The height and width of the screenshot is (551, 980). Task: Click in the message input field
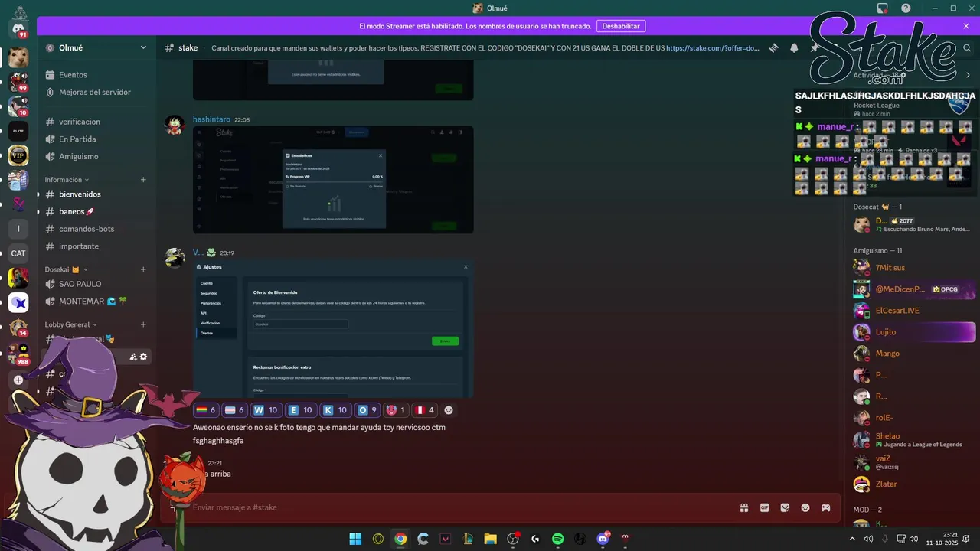point(459,507)
